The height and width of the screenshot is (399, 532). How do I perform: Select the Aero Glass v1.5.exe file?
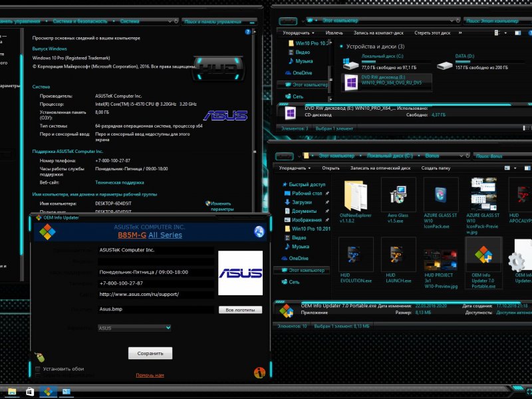coord(398,201)
